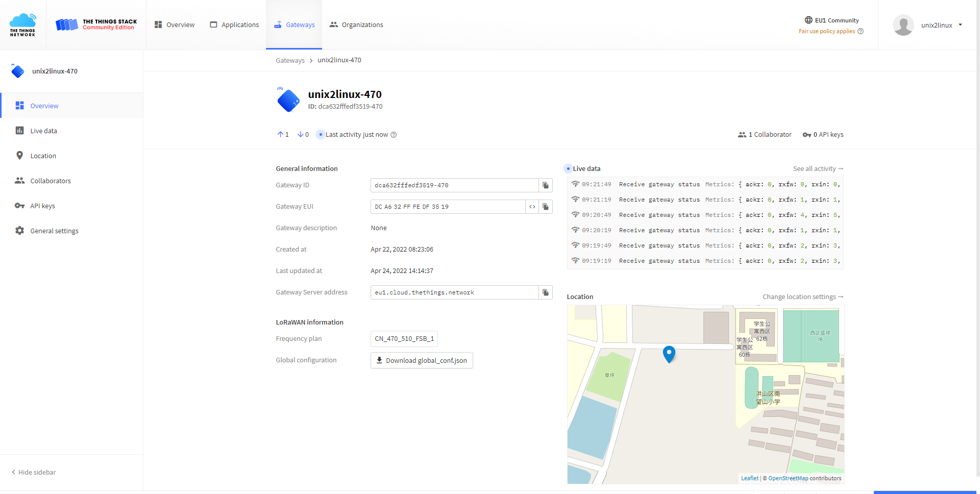Open the Applications top navigation tab
The height and width of the screenshot is (494, 980).
[x=234, y=24]
